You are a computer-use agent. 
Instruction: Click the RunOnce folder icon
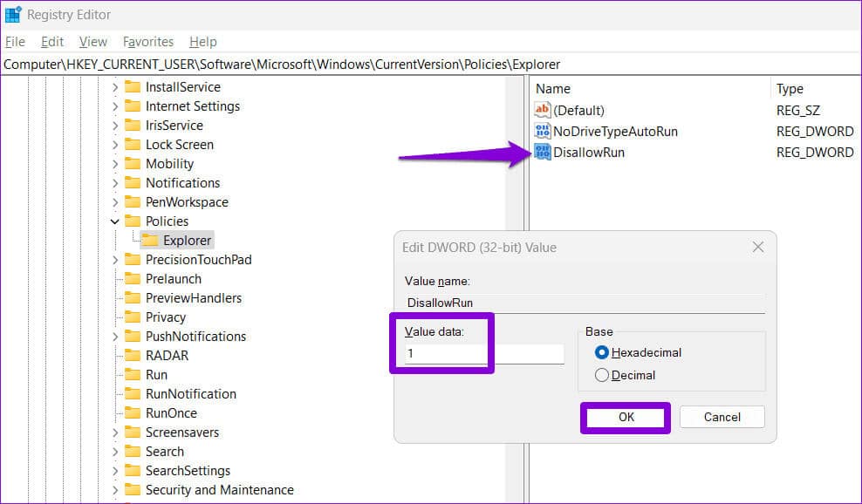point(133,412)
